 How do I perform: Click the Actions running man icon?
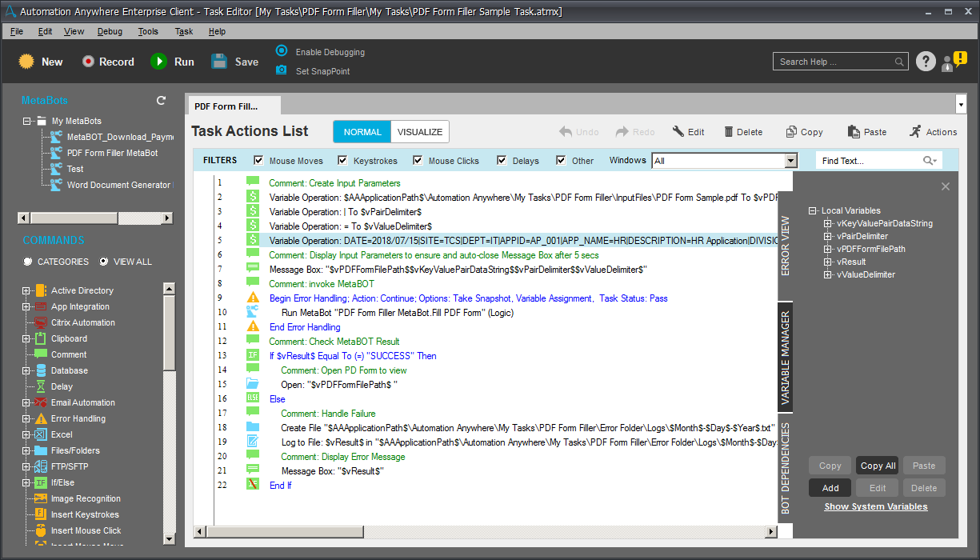coord(915,132)
